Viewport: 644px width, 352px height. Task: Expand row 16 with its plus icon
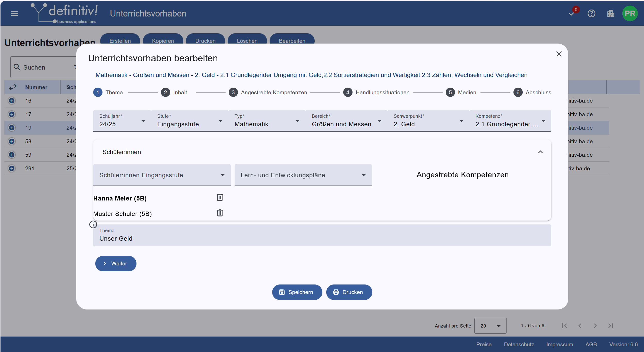tap(12, 100)
